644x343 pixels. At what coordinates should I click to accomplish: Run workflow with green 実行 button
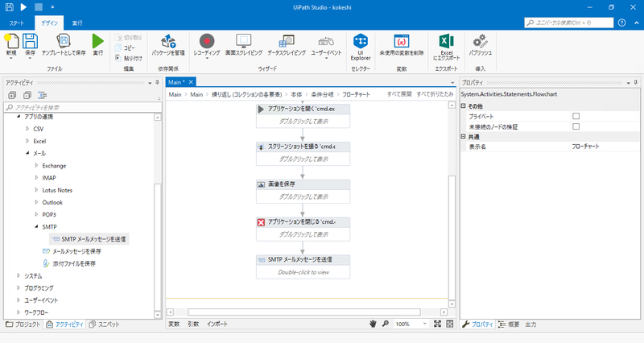coord(97,42)
